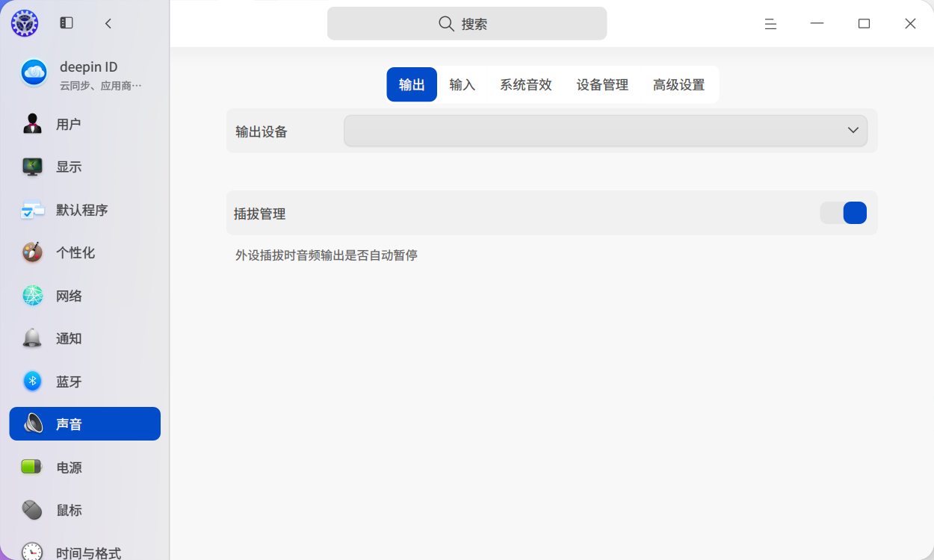Select the 个性化 sidebar label
The width and height of the screenshot is (934, 560).
(x=75, y=252)
